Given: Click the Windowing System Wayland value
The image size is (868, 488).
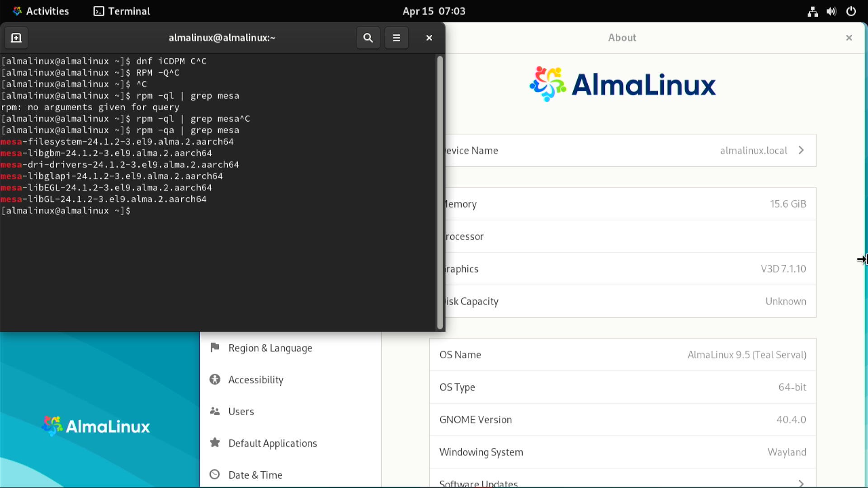Looking at the screenshot, I should tap(787, 452).
